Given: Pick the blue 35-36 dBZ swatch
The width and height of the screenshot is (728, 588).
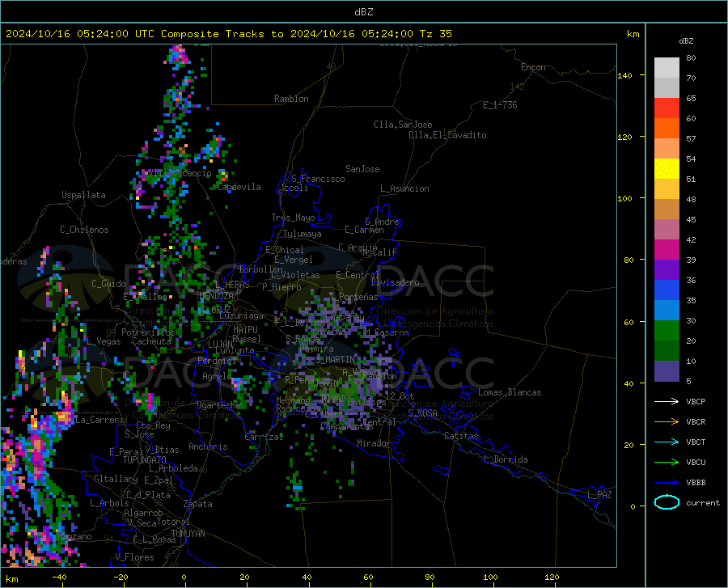Looking at the screenshot, I should pos(667,290).
